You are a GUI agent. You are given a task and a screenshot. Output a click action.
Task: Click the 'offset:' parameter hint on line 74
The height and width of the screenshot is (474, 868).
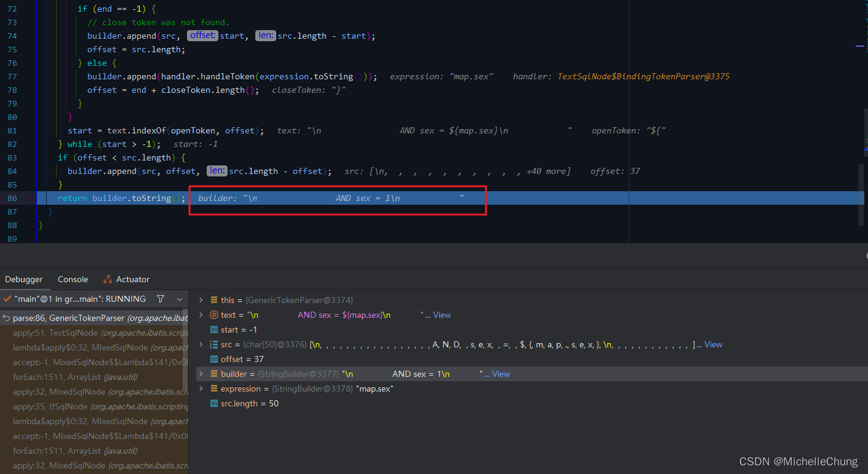[202, 36]
